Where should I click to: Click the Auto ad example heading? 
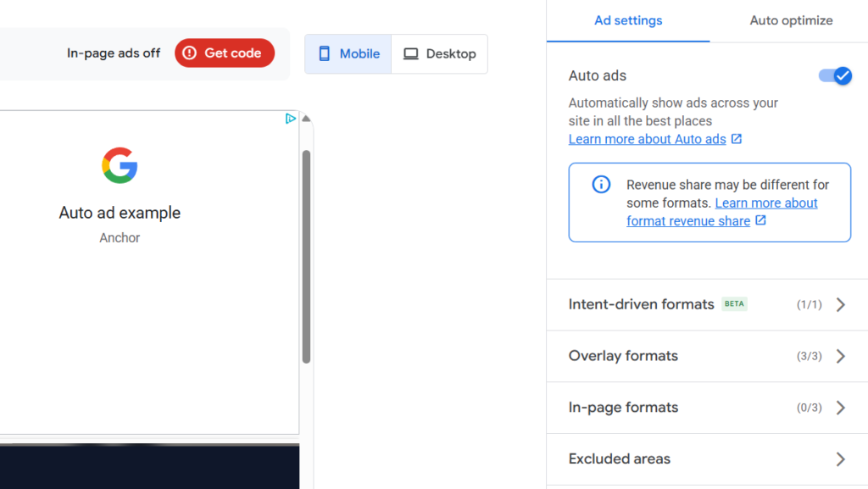tap(120, 213)
